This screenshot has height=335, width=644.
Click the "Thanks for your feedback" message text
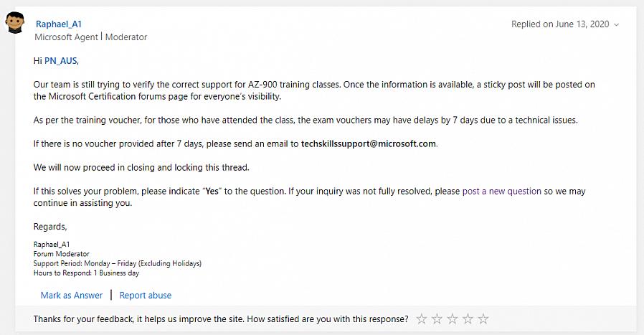[x=221, y=319]
